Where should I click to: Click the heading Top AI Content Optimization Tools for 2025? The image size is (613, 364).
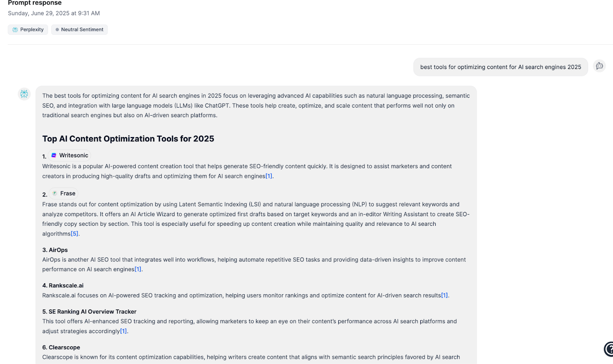pos(128,139)
